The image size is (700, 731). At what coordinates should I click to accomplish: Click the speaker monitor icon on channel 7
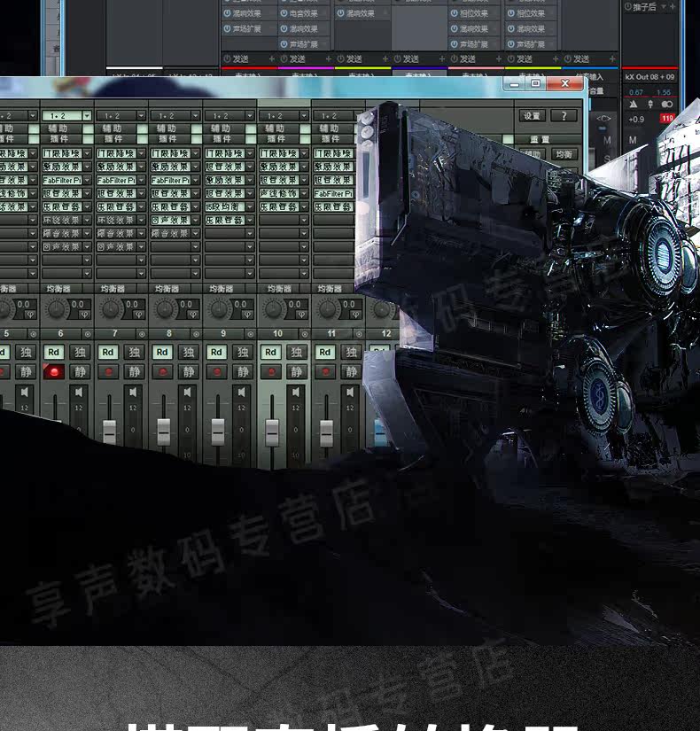click(133, 392)
